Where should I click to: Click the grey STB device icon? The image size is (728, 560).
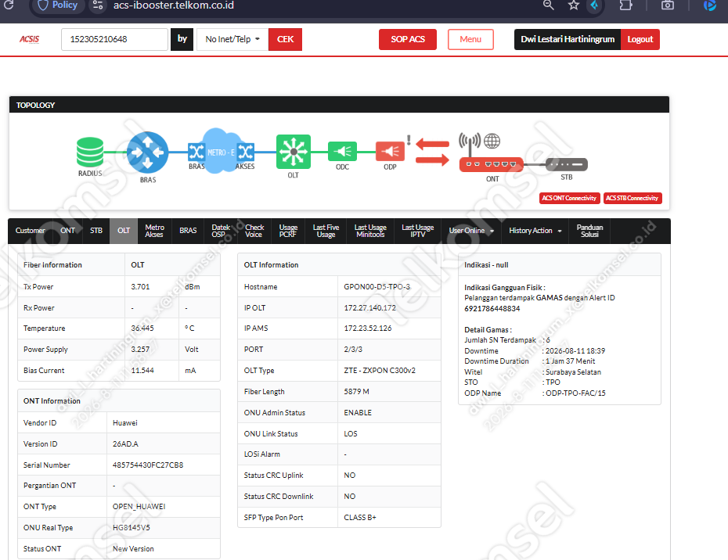pos(567,164)
